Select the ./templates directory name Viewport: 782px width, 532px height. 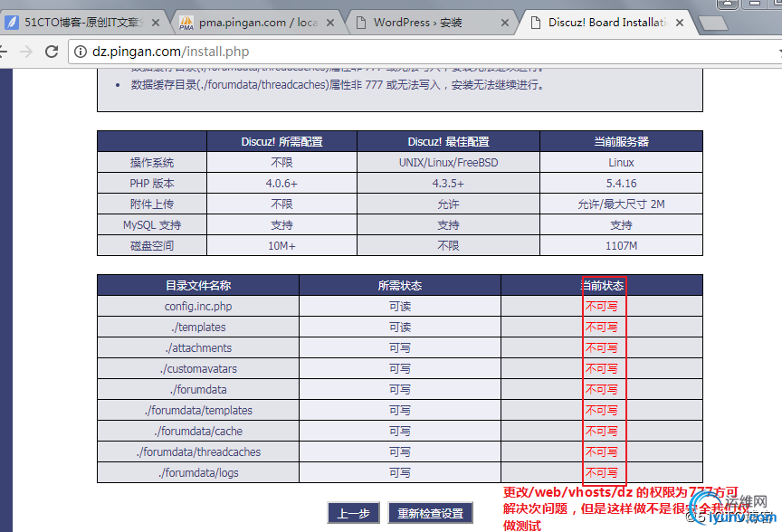(198, 328)
